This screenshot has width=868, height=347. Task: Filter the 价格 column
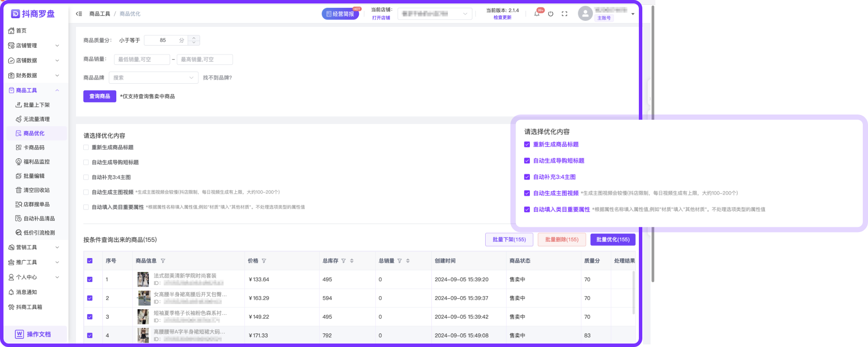[x=264, y=261]
